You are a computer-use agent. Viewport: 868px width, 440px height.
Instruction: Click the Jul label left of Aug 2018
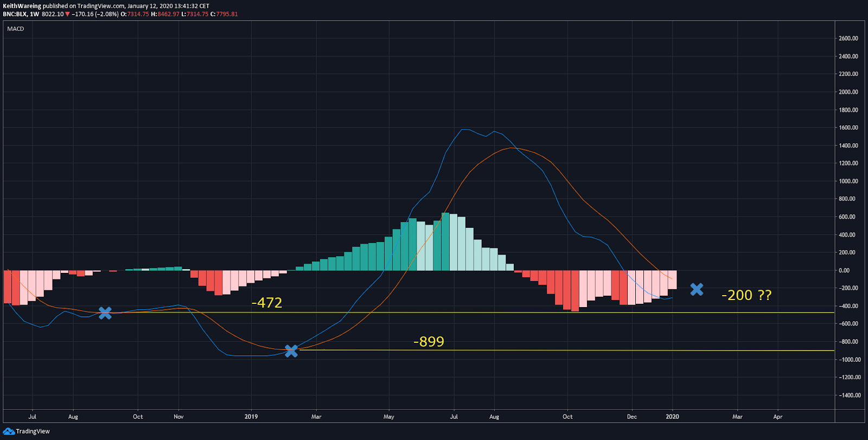tap(33, 417)
